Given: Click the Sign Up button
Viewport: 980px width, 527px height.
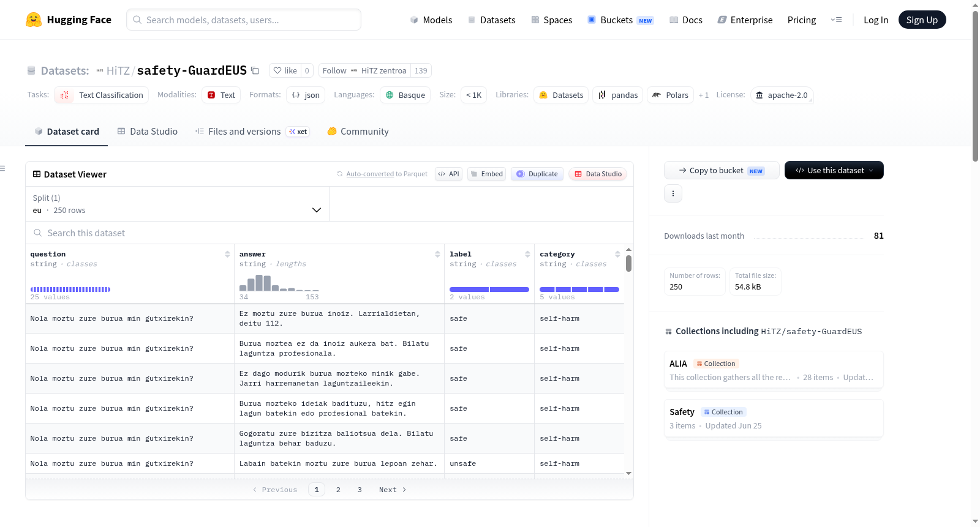Looking at the screenshot, I should [922, 20].
